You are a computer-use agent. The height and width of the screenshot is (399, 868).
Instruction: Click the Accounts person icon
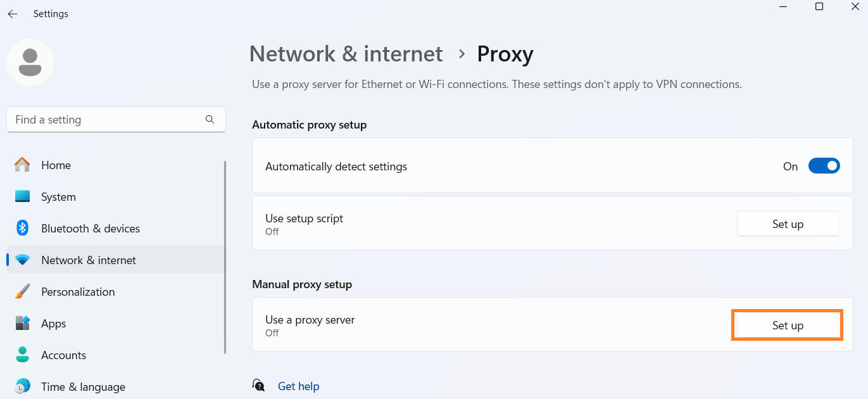(22, 355)
